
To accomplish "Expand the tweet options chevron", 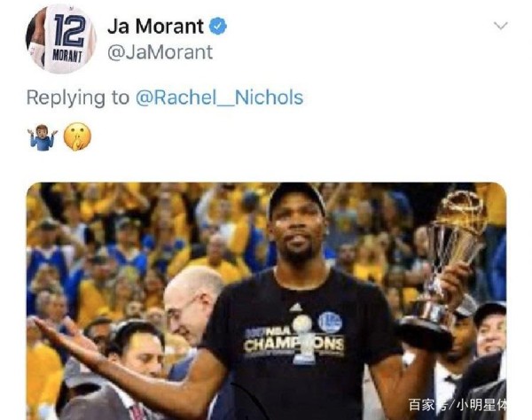I will (500, 26).
